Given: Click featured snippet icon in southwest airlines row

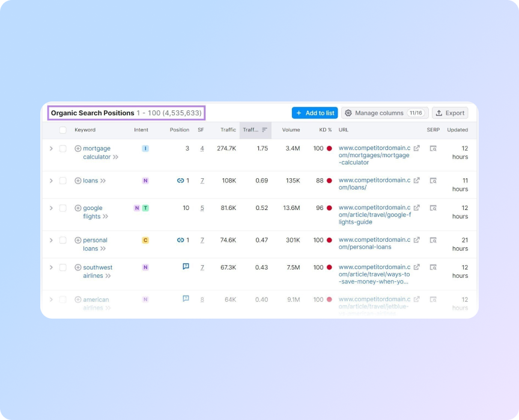Looking at the screenshot, I should tap(186, 267).
